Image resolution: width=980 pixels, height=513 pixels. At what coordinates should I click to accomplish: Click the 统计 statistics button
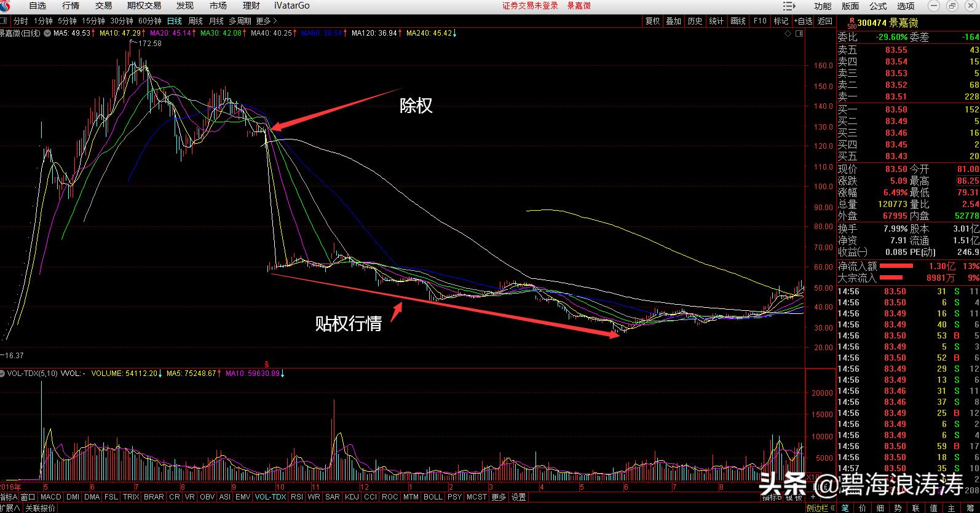716,21
